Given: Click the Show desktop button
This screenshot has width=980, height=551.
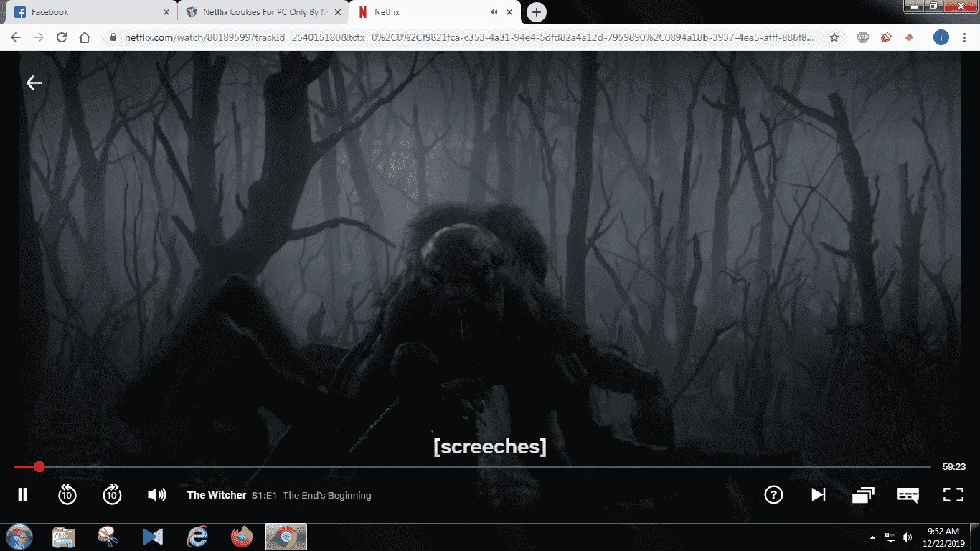Looking at the screenshot, I should [x=974, y=537].
